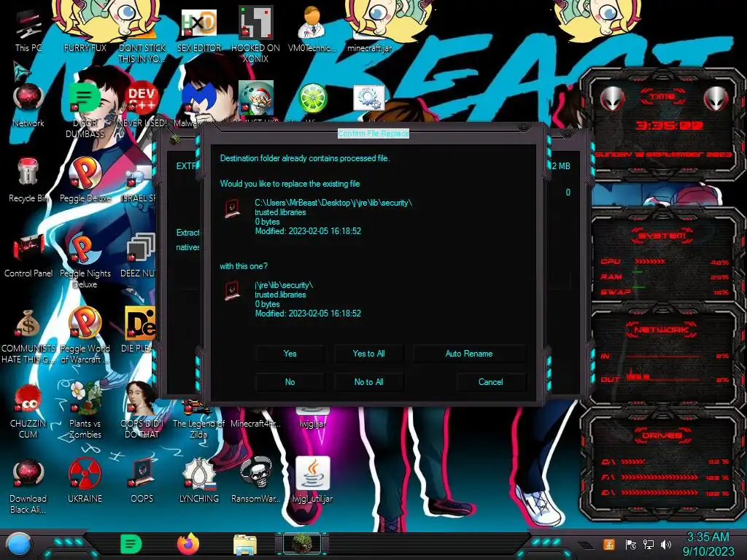Click Java update tray icon
747x560 pixels.
(609, 544)
